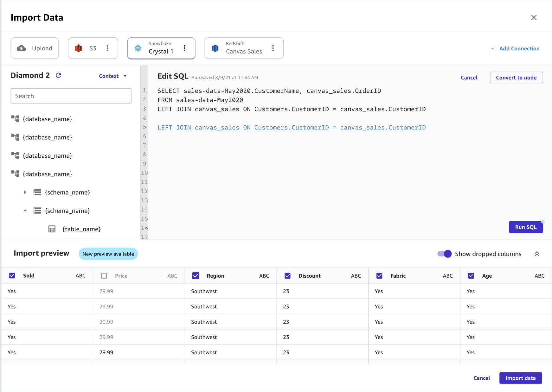Toggle Show dropped columns off
The height and width of the screenshot is (392, 552).
(445, 254)
